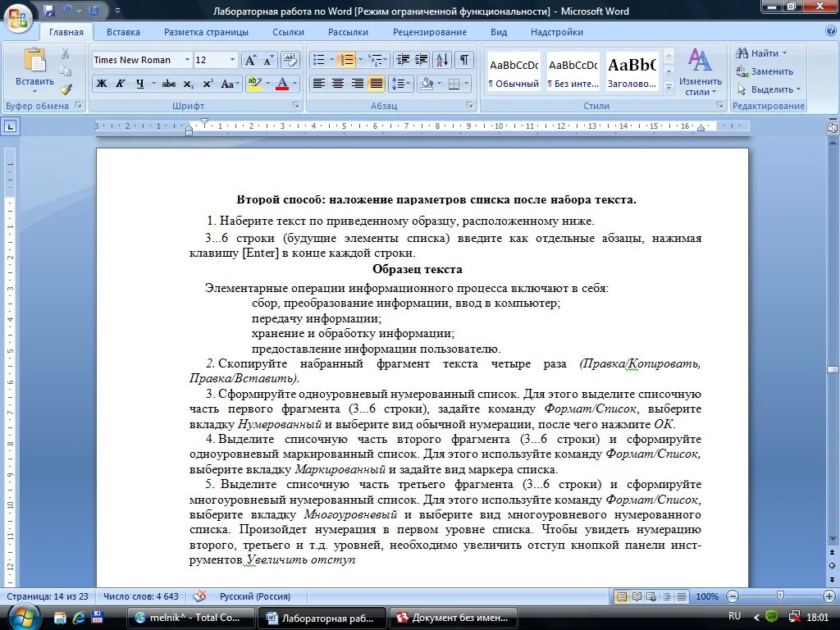The height and width of the screenshot is (630, 840).
Task: Click Word help question mark icon
Action: (x=830, y=31)
